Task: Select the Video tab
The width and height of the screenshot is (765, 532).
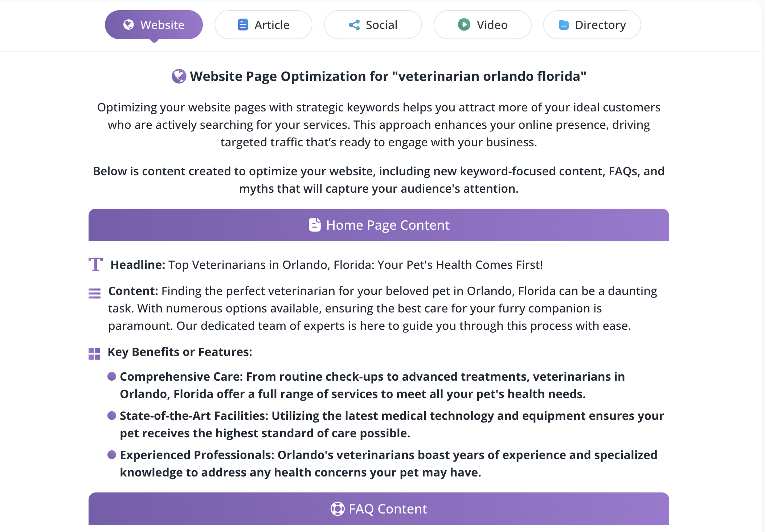Action: pos(483,25)
